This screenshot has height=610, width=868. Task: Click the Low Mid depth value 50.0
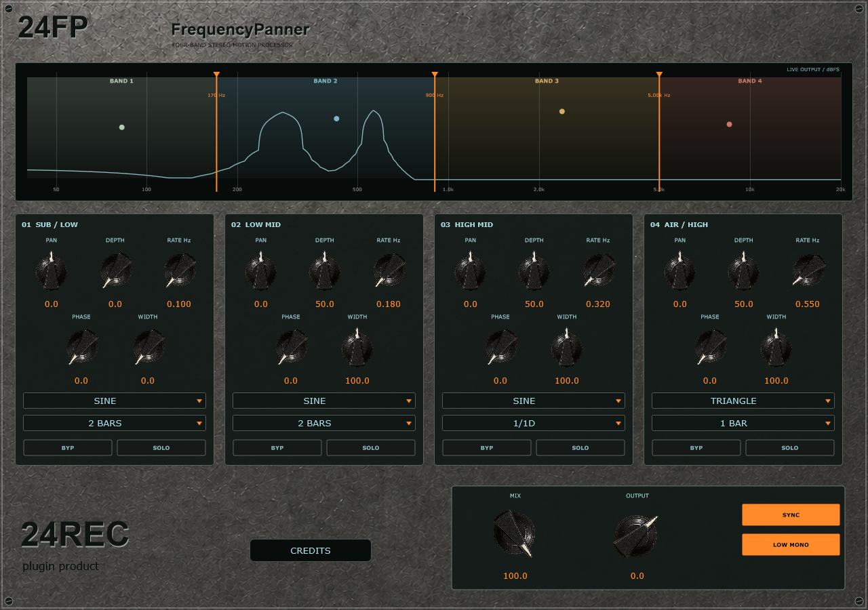(x=325, y=304)
